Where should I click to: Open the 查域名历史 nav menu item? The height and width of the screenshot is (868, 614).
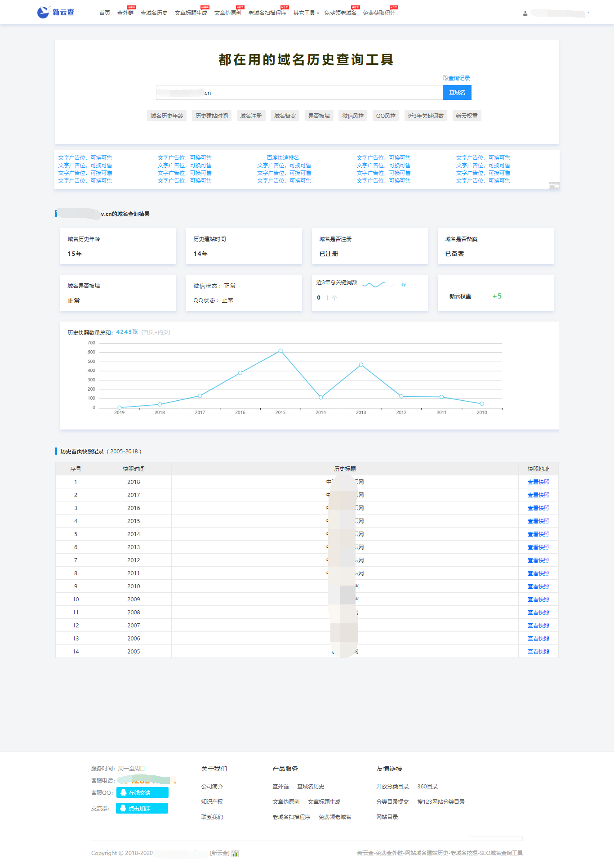154,13
